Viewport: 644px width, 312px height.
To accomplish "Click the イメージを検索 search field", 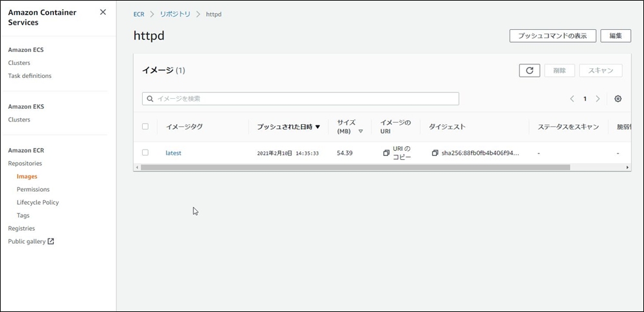I will point(301,99).
